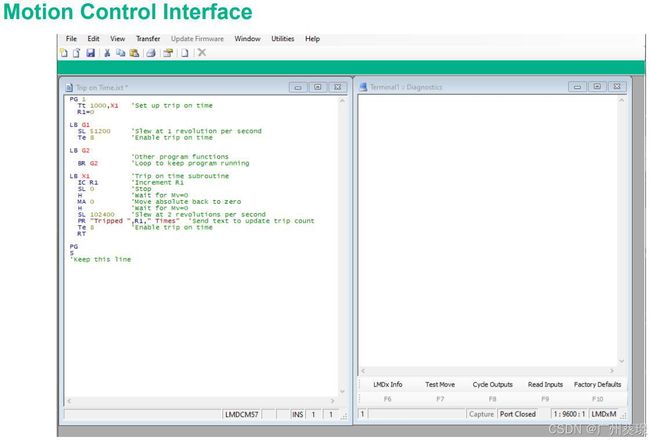Click the LMDCM57 status bar field

[x=242, y=414]
